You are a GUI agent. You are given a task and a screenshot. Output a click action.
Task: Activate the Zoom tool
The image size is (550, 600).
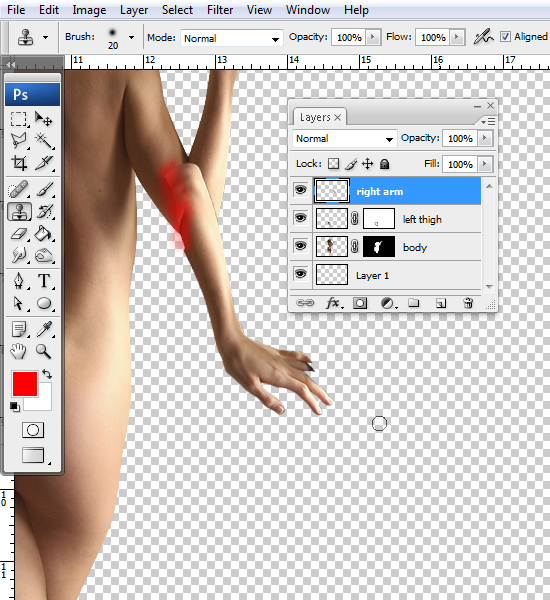[43, 351]
